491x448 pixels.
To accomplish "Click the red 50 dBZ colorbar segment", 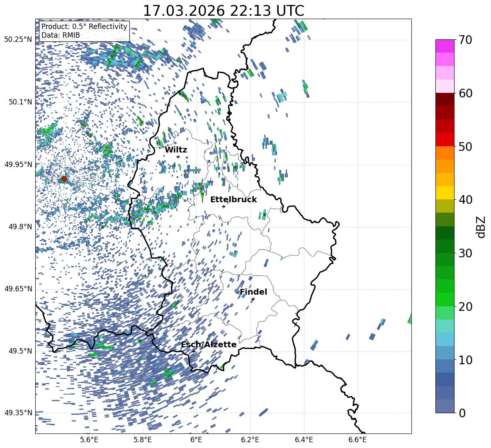I will [x=445, y=140].
